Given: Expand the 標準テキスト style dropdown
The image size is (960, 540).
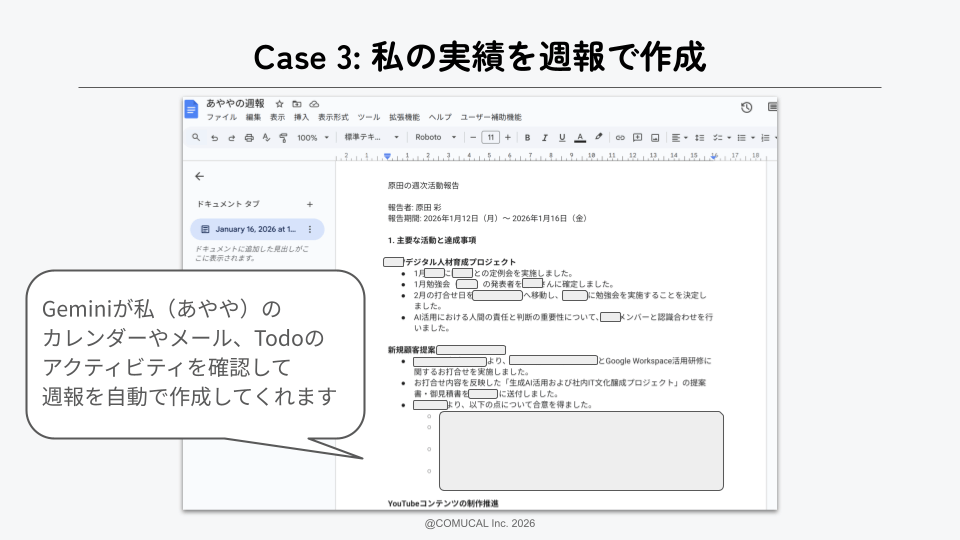Looking at the screenshot, I should [371, 138].
